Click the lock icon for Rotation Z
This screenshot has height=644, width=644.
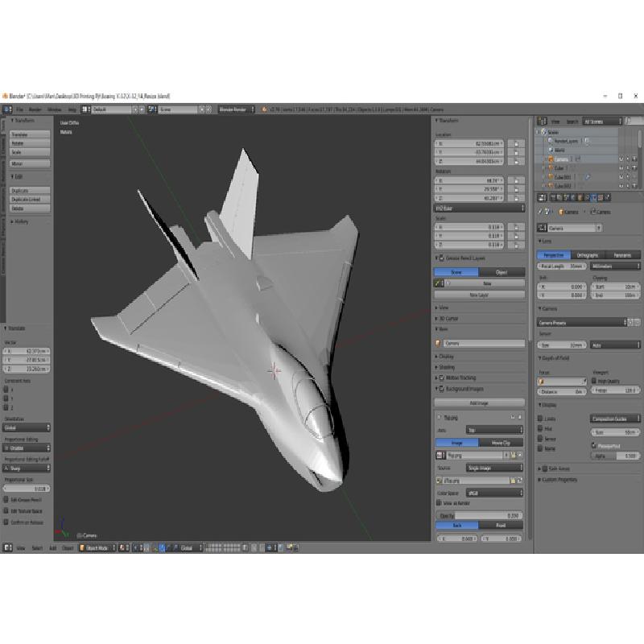click(x=516, y=198)
